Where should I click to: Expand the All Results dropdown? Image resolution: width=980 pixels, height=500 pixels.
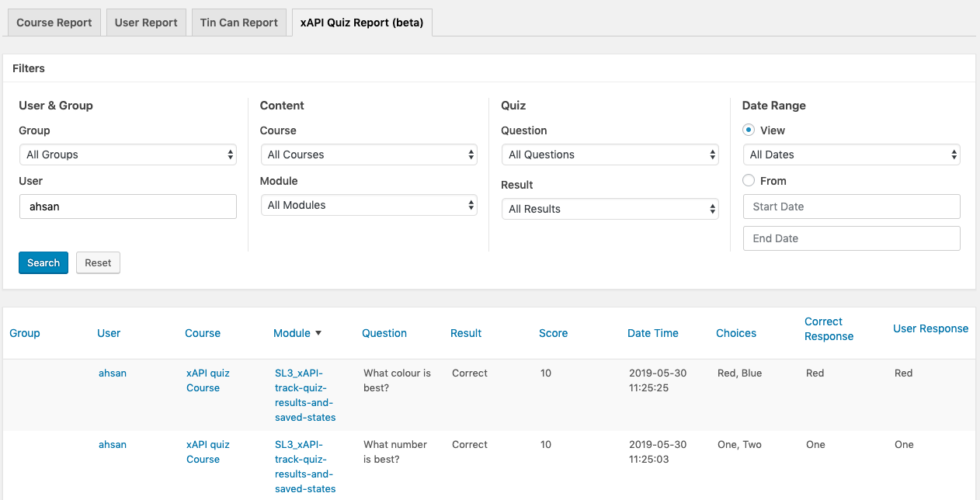(x=610, y=209)
